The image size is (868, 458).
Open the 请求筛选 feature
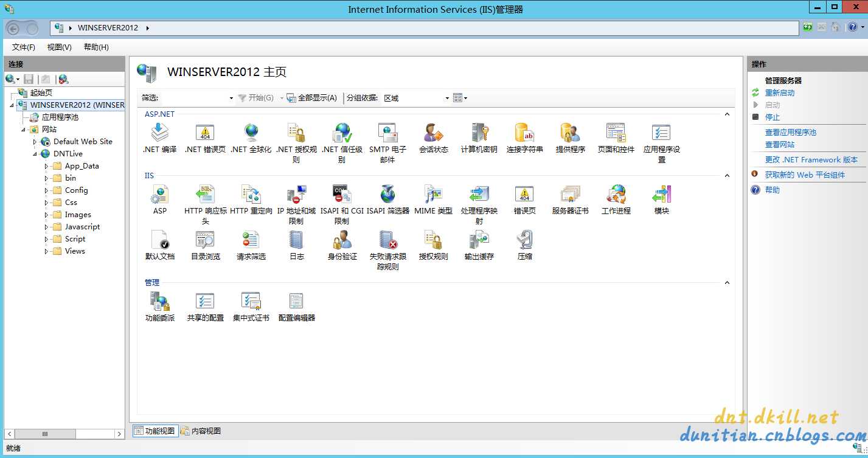pyautogui.click(x=251, y=245)
